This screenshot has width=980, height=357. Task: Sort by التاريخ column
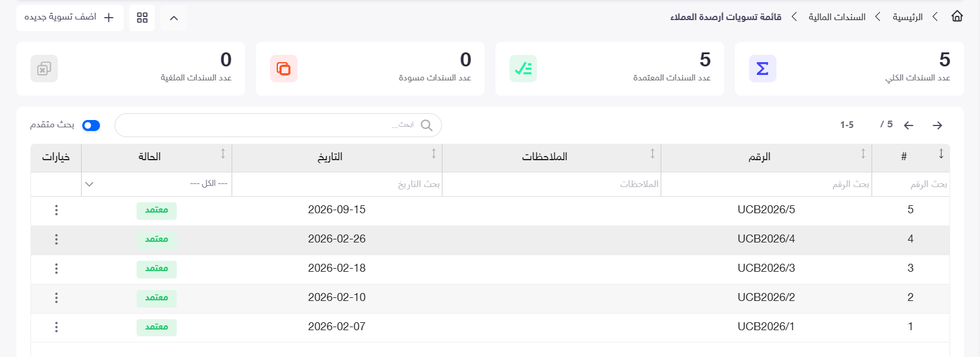click(x=330, y=157)
